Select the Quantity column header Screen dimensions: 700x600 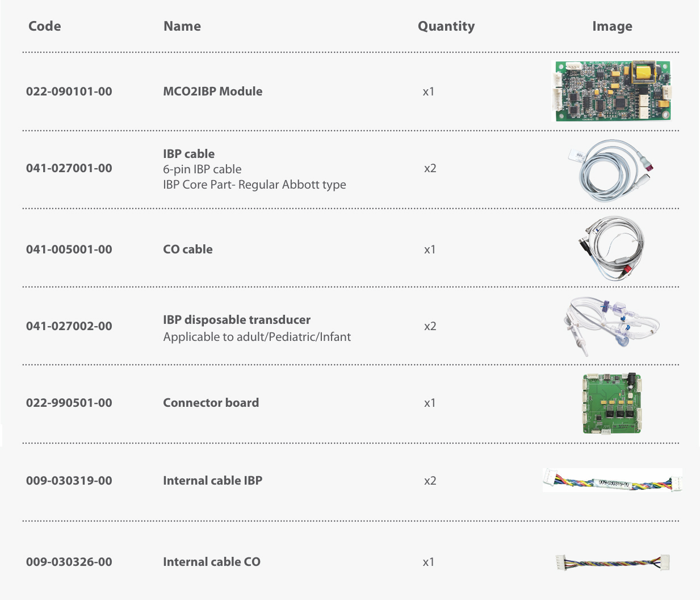pyautogui.click(x=446, y=26)
